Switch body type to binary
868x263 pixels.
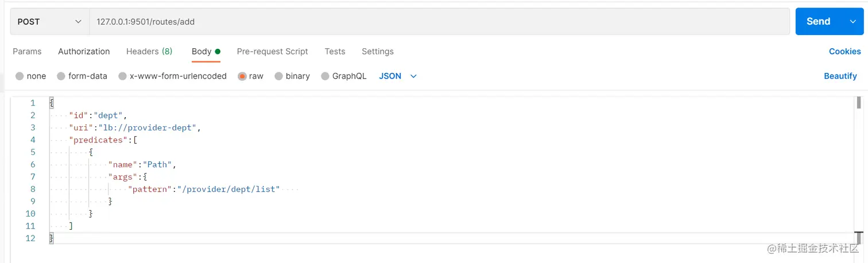coord(278,76)
